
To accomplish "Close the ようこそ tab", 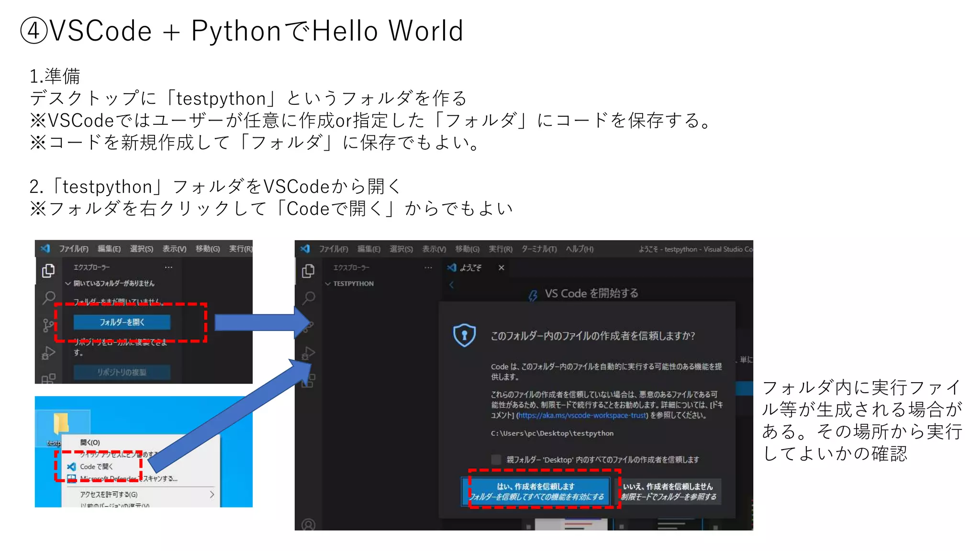I will pos(501,267).
